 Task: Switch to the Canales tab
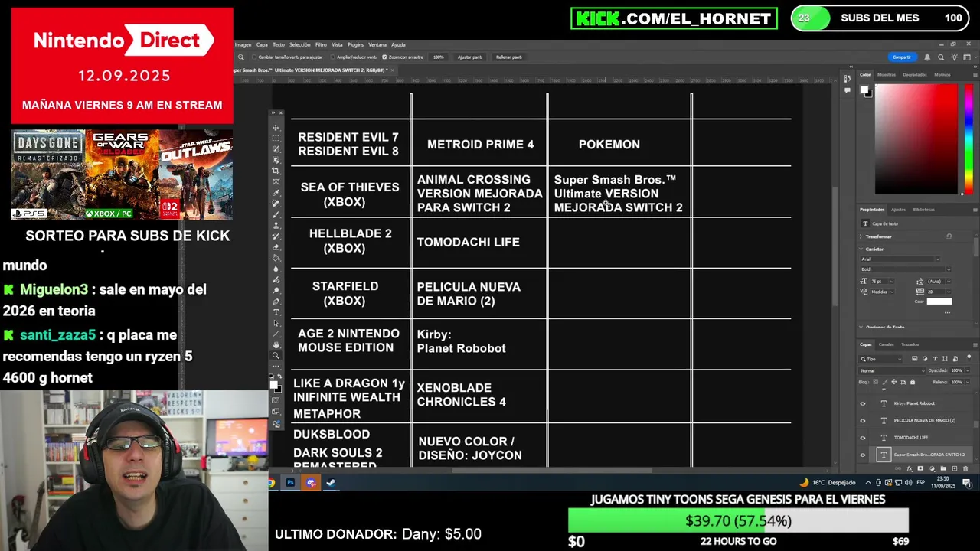[886, 344]
